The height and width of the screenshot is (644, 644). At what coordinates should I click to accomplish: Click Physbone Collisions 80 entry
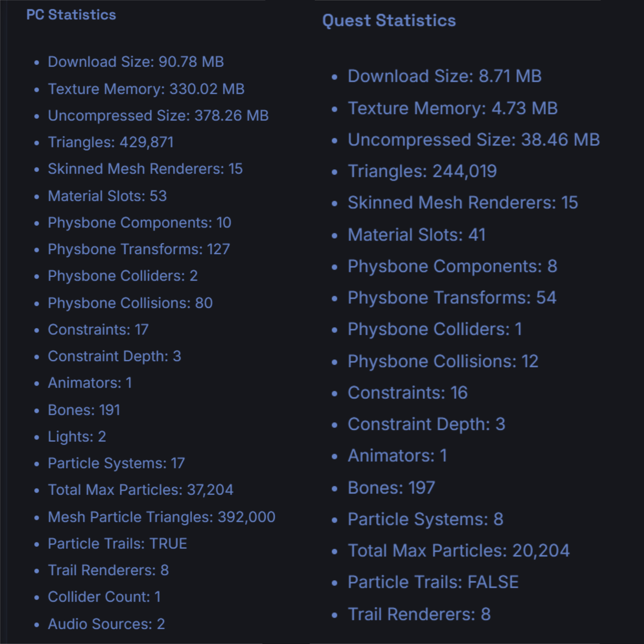point(130,303)
